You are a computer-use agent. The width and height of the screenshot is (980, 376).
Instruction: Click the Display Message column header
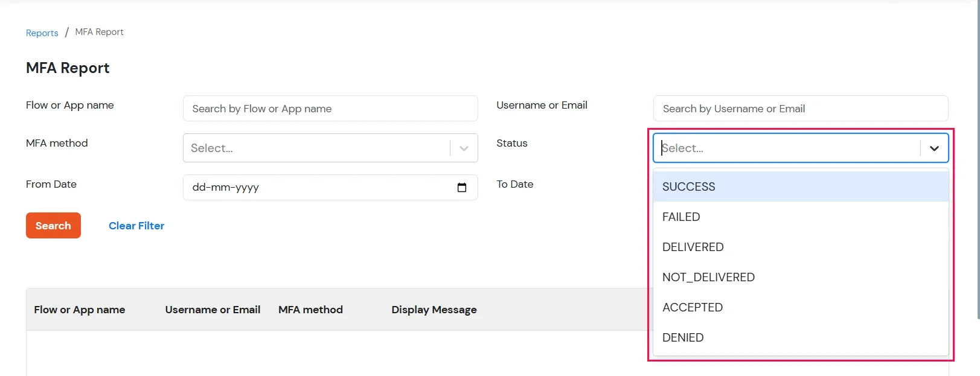434,310
